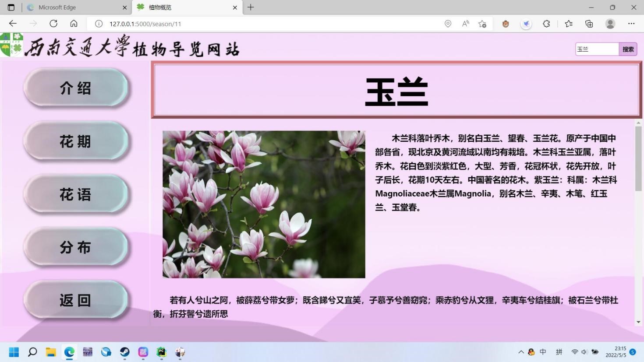The width and height of the screenshot is (644, 362).
Task: Open the blue bird extension icon
Action: coord(526,24)
